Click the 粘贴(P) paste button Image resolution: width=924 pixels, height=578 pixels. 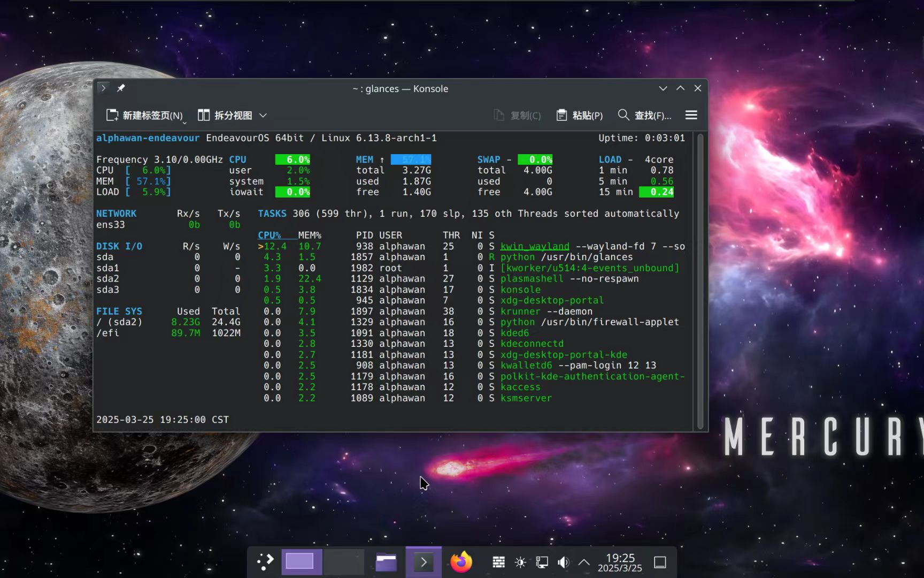click(x=580, y=116)
